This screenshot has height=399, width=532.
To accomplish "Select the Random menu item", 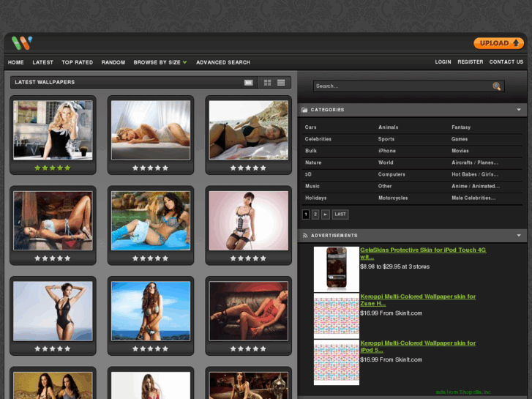I will tap(113, 62).
